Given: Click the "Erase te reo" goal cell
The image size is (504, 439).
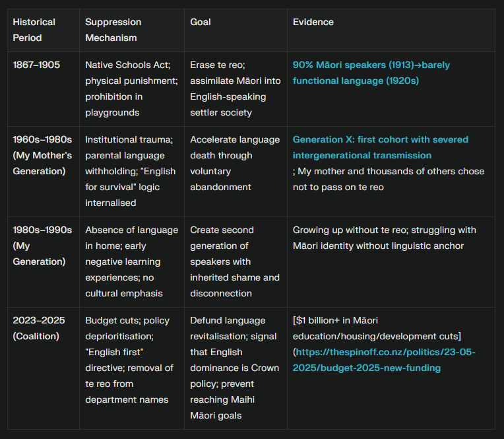Looking at the screenshot, I should pyautogui.click(x=235, y=88).
